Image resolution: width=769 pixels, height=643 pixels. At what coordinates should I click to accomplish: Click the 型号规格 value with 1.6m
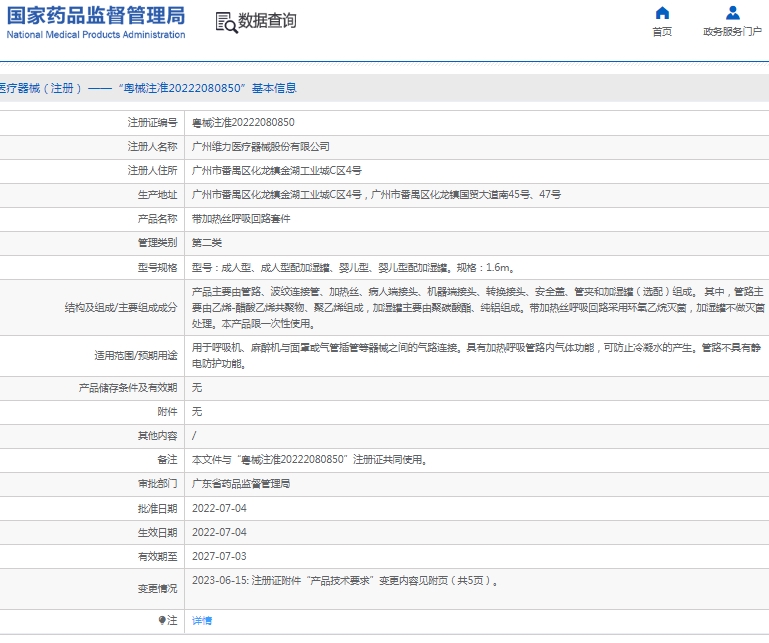pos(353,268)
